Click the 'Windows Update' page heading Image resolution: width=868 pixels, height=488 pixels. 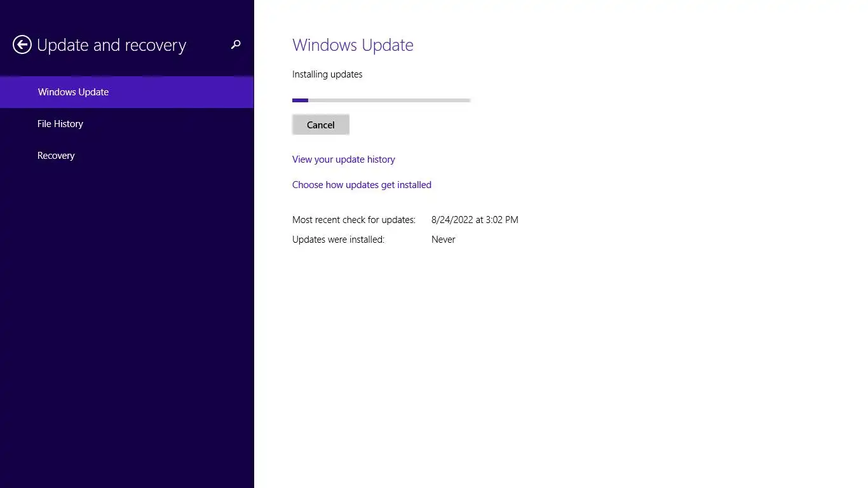pos(353,45)
